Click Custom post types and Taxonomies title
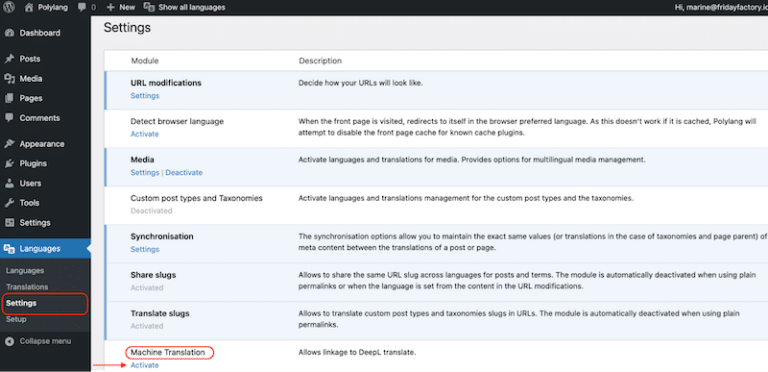768x372 pixels. pyautogui.click(x=196, y=198)
